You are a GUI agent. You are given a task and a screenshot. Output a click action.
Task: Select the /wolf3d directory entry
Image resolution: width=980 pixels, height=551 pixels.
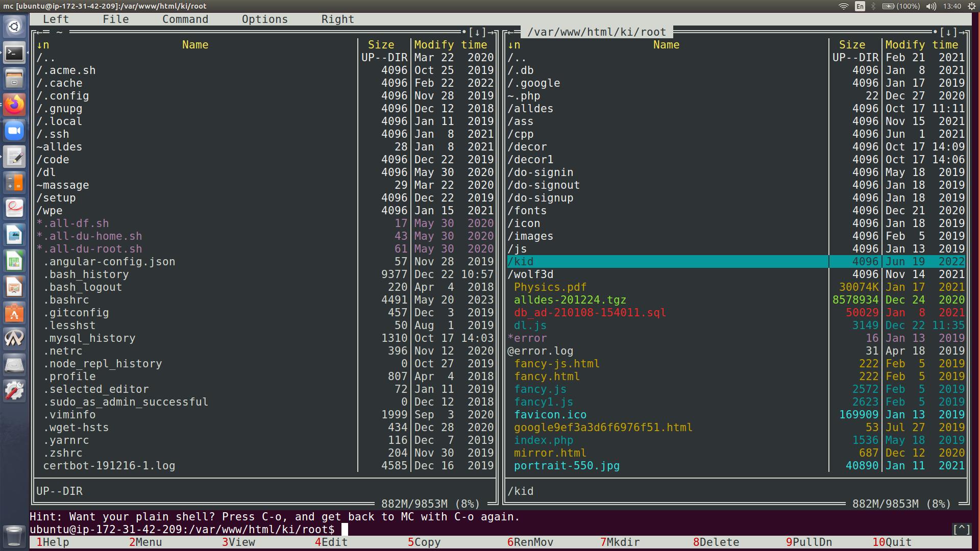530,274
